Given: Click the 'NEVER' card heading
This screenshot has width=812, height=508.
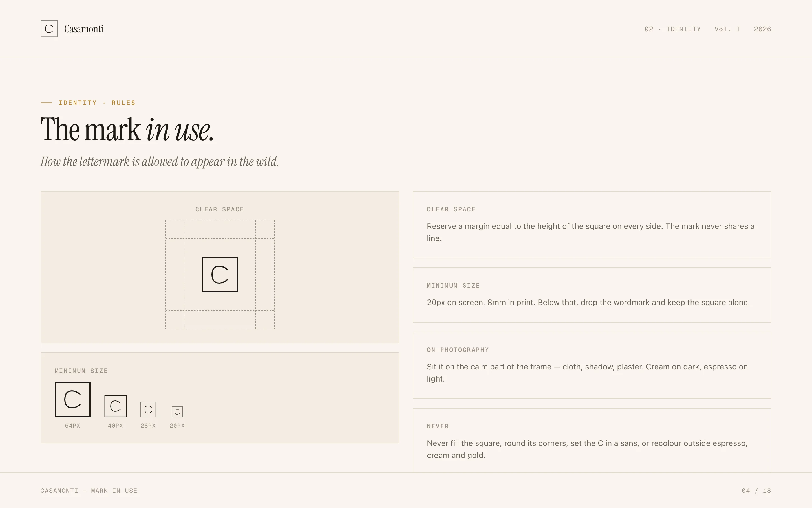Looking at the screenshot, I should point(438,426).
